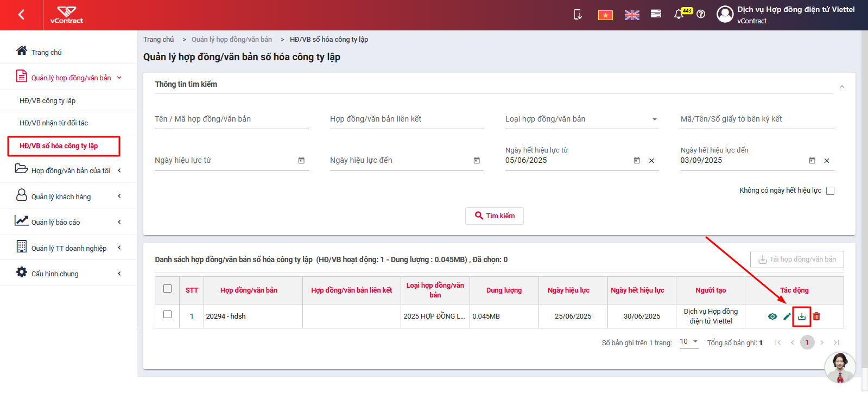Click the eye view icon in Tác động
Screen dimensions: 868x393
[772, 316]
